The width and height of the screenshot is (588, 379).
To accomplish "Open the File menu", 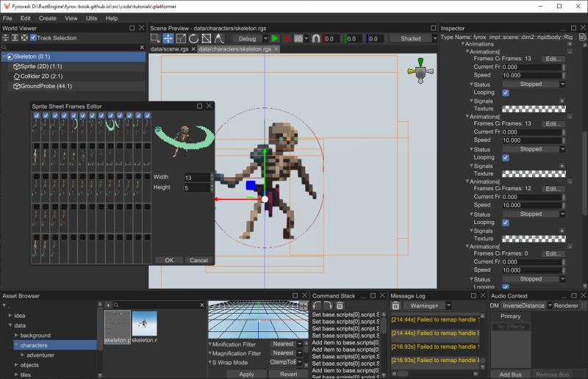I will [x=7, y=18].
